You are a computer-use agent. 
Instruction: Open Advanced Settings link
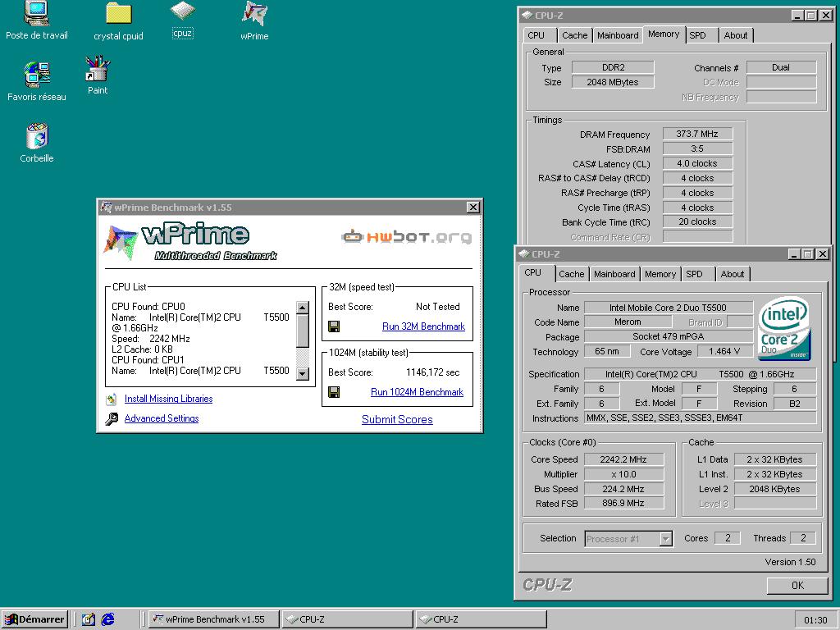pos(162,418)
